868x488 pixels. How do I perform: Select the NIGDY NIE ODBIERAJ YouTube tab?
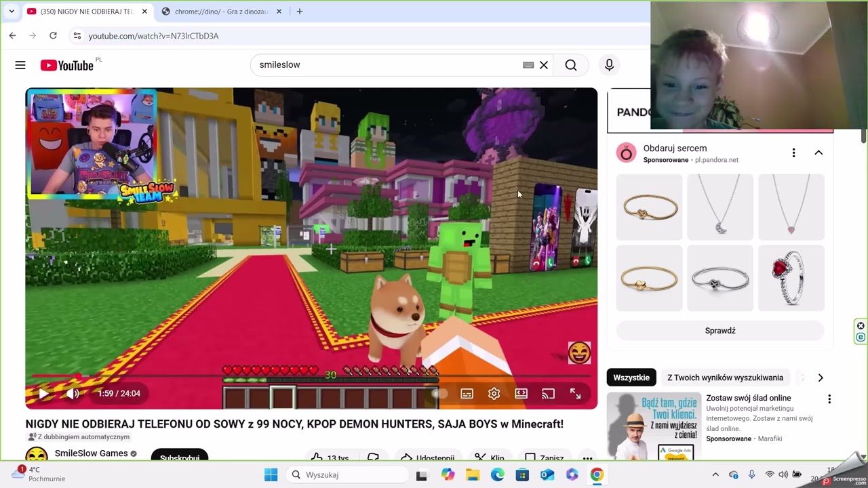click(x=87, y=12)
